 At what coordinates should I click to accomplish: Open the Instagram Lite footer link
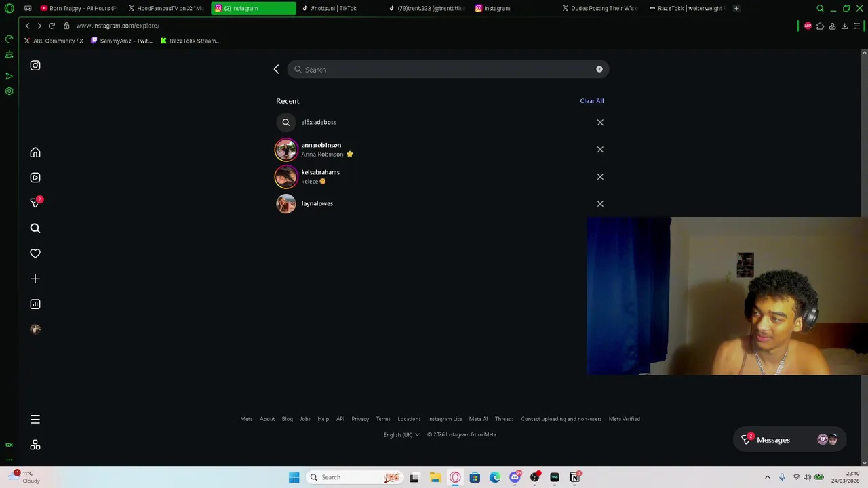point(445,419)
